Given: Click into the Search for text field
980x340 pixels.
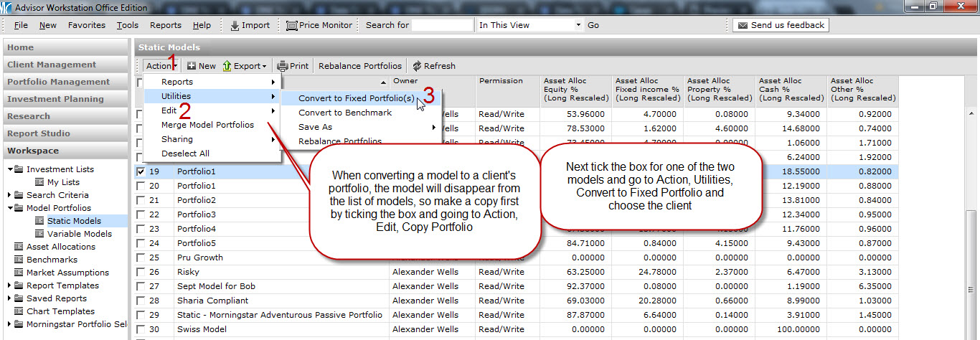Looking at the screenshot, I should (x=442, y=25).
